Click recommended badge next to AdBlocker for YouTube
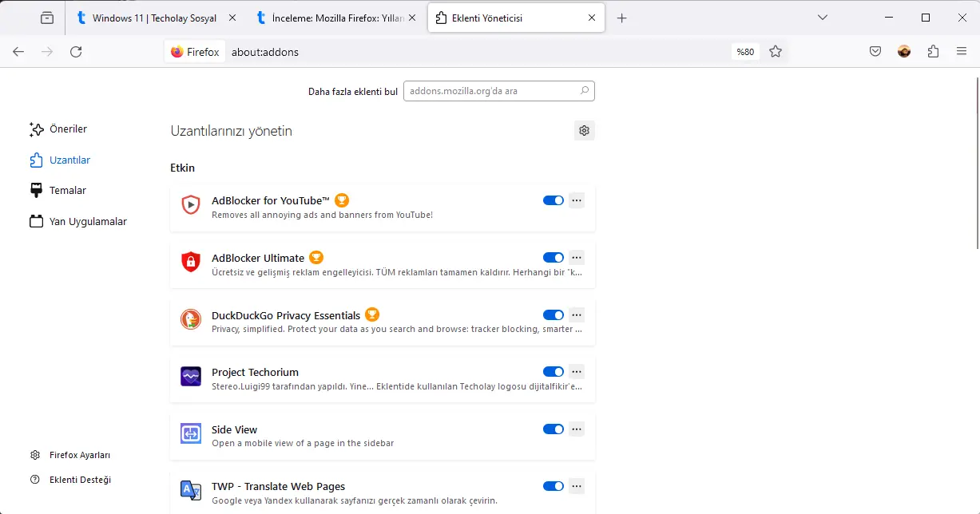980x514 pixels. pos(342,200)
